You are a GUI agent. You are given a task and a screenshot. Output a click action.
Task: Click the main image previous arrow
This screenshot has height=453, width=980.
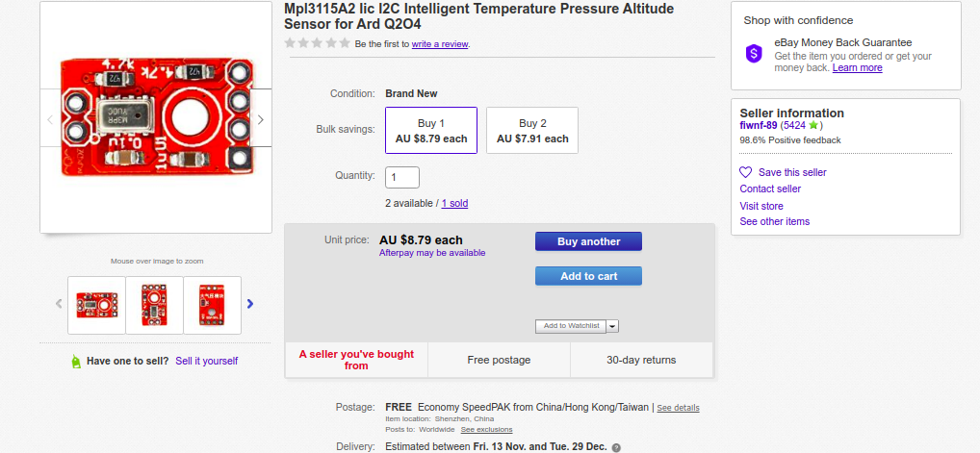tap(51, 120)
